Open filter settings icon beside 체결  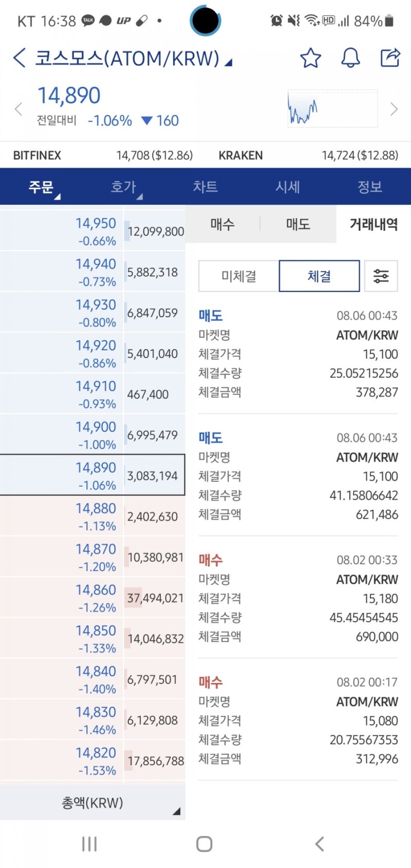381,276
